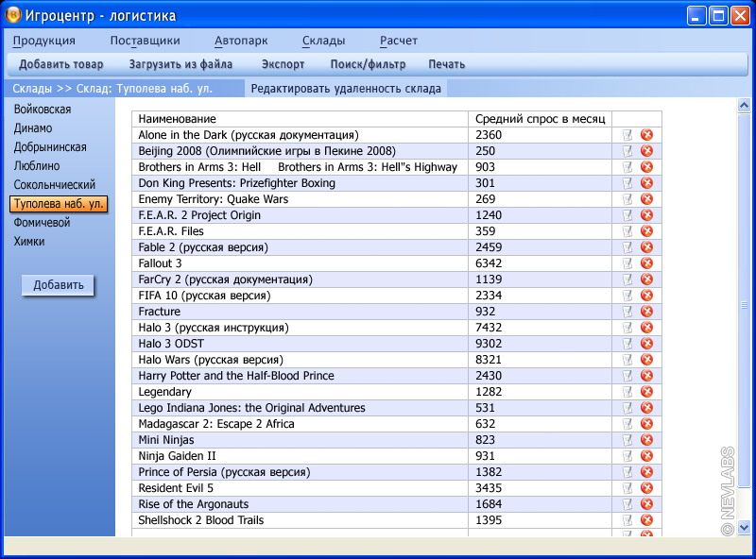The width and height of the screenshot is (756, 559).
Task: Open the Расчет menu
Action: click(x=398, y=41)
